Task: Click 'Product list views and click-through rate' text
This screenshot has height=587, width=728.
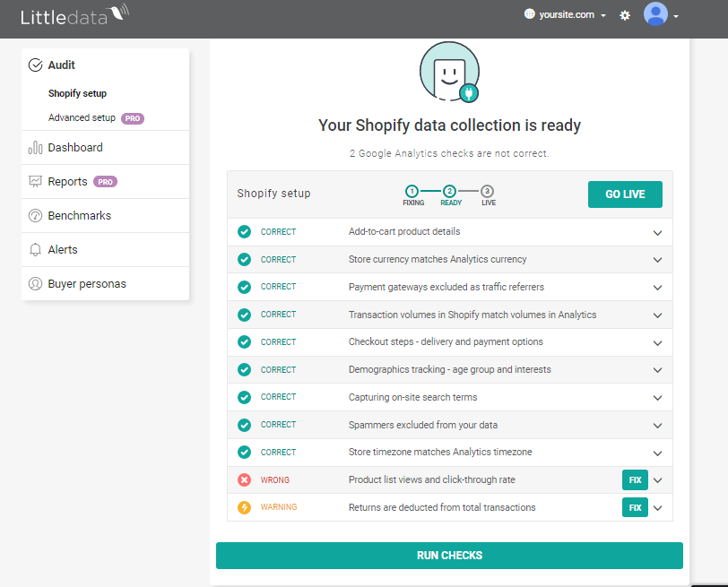Action: 432,479
